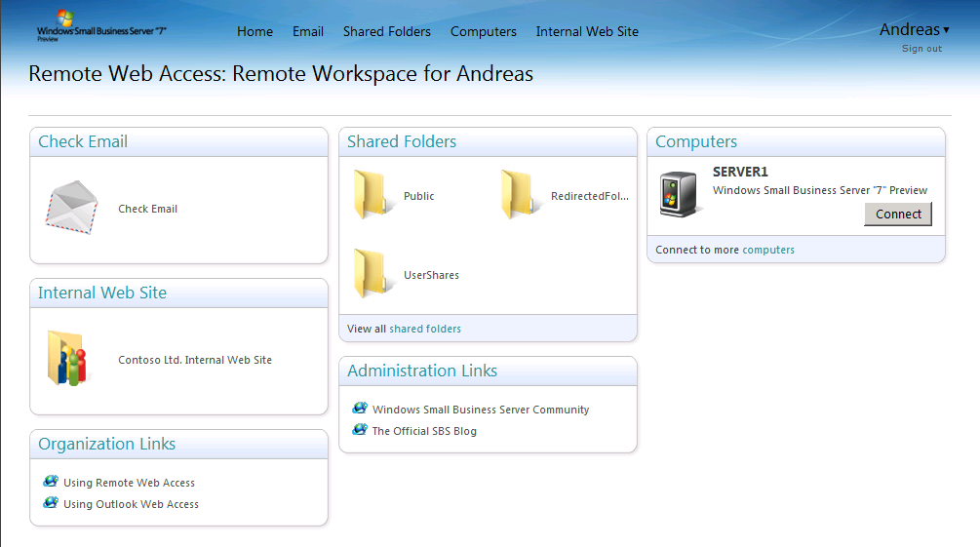
Task: Click the IE icon beside Using Remote Web Access
Action: [51, 482]
